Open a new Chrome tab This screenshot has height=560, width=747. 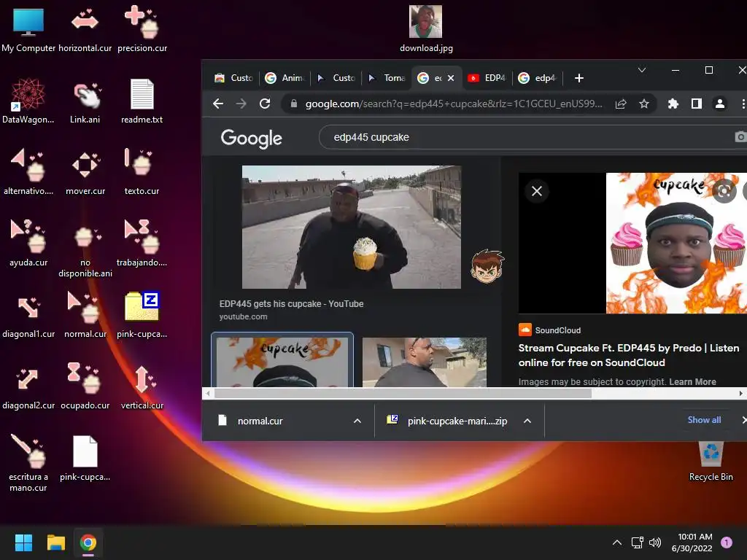(x=578, y=78)
